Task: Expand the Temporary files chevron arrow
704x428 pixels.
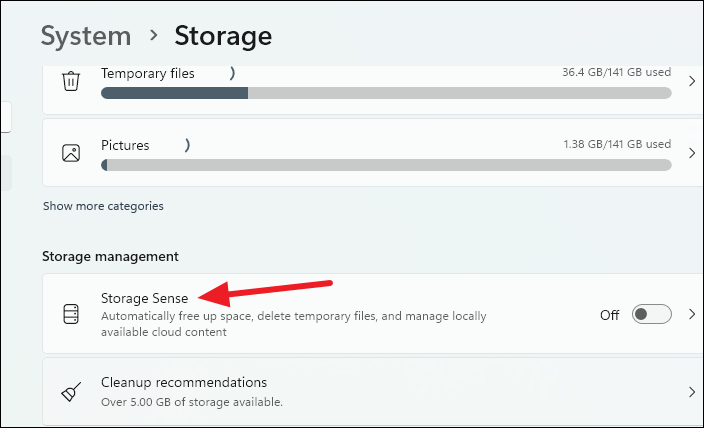Action: click(691, 81)
